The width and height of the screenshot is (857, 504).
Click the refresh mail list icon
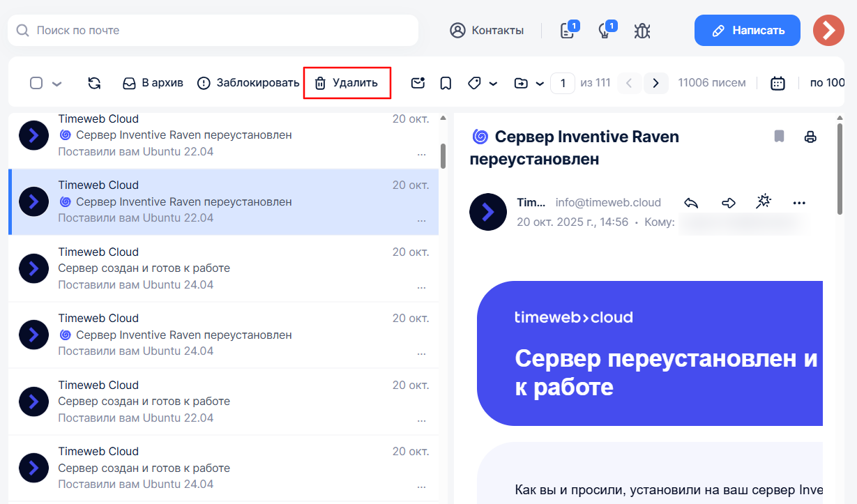point(94,83)
